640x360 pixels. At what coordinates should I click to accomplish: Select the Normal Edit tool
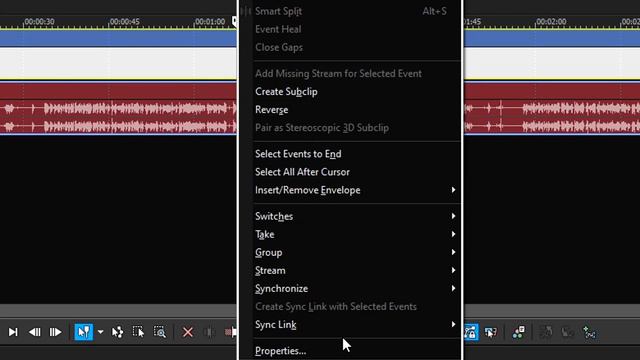click(x=83, y=332)
